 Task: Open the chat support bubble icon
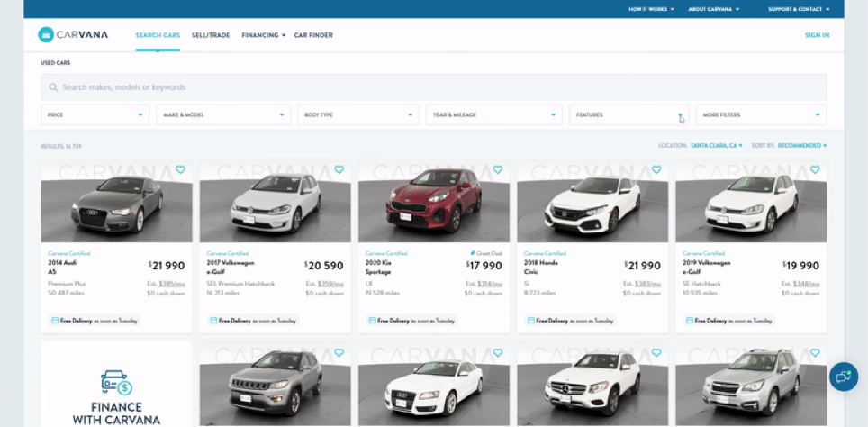pyautogui.click(x=843, y=377)
